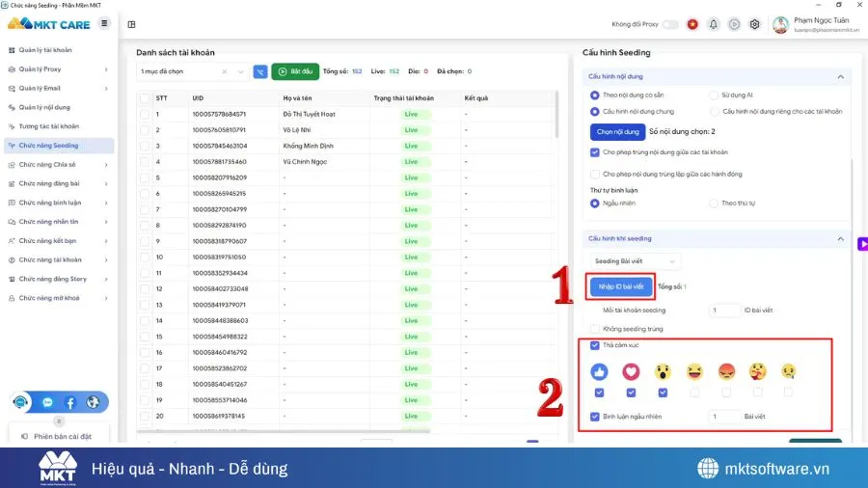Toggle the 'Bình luận ngẫu nhiên' checkbox
The width and height of the screenshot is (868, 488).
594,417
